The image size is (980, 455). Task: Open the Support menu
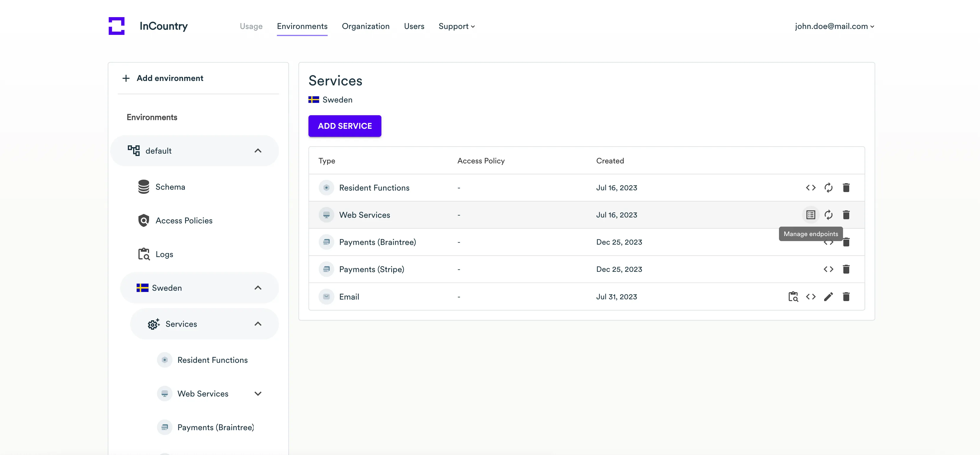pyautogui.click(x=456, y=26)
